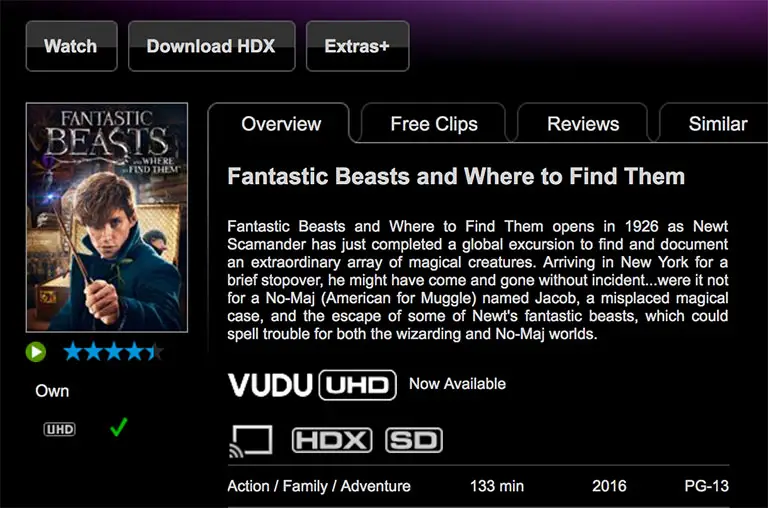This screenshot has height=508, width=768.
Task: Click the PG-13 rating label
Action: [x=706, y=486]
